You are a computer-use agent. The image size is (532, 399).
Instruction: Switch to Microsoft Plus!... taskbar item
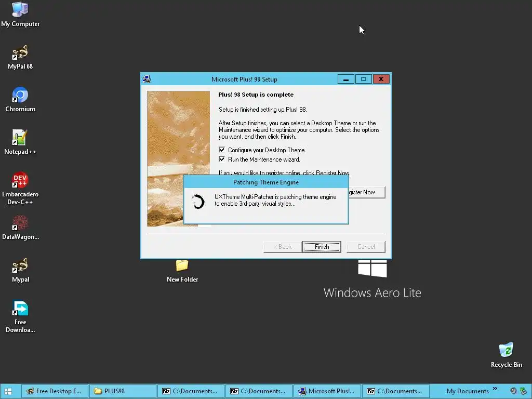pos(327,391)
